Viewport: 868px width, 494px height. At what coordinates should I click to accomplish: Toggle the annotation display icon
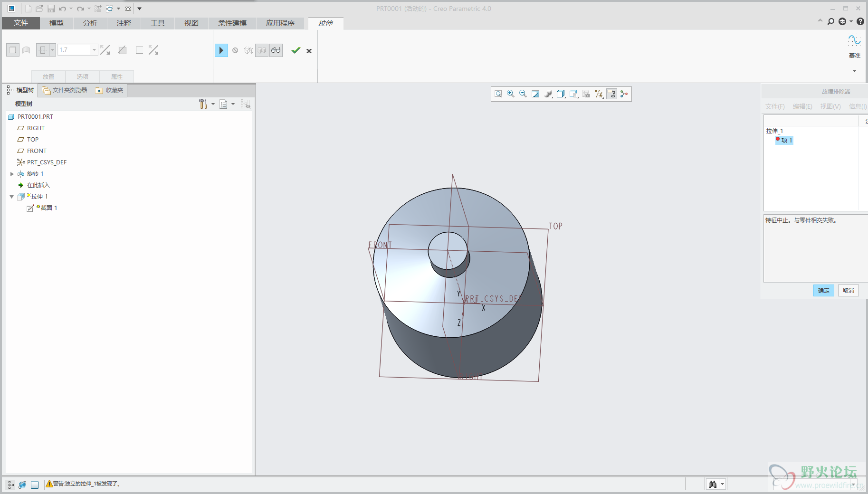pyautogui.click(x=611, y=94)
